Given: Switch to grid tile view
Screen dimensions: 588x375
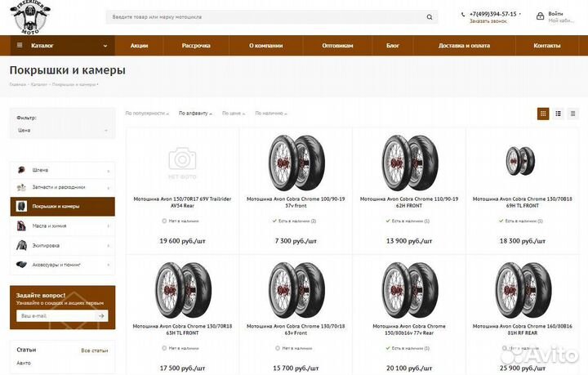Looking at the screenshot, I should tap(543, 114).
